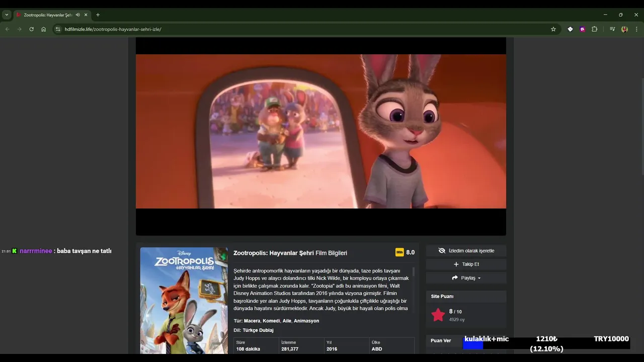Click the IMDb rating badge
Screen dimensions: 644x362
click(x=399, y=252)
